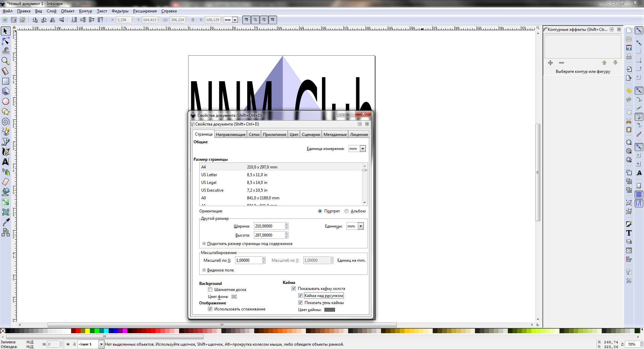This screenshot has height=349, width=644.
Task: Select the Eraser tool
Action: pyautogui.click(x=5, y=182)
